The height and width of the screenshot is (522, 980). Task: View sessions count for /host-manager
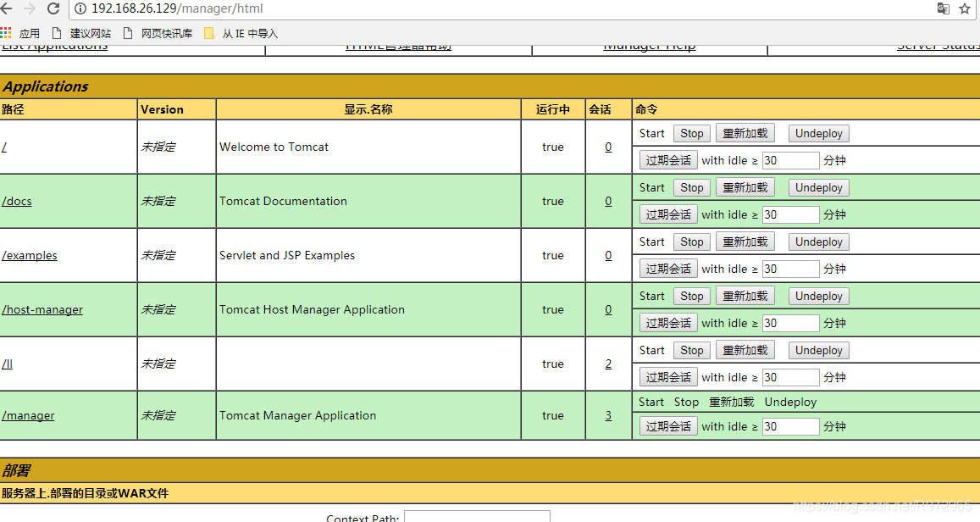click(608, 310)
